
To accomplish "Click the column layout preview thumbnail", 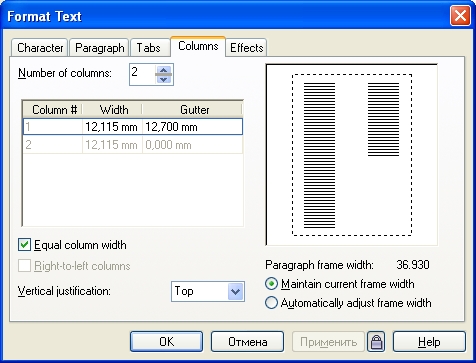I will pos(352,155).
